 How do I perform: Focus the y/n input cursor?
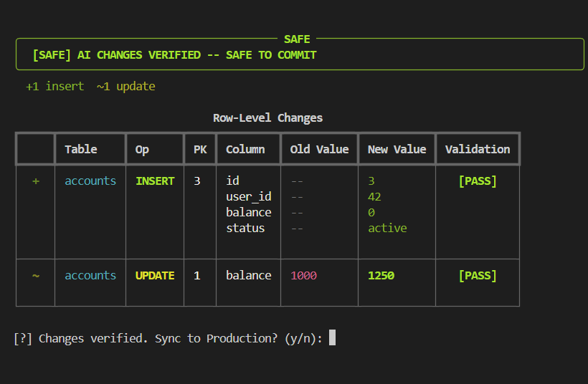(x=332, y=337)
